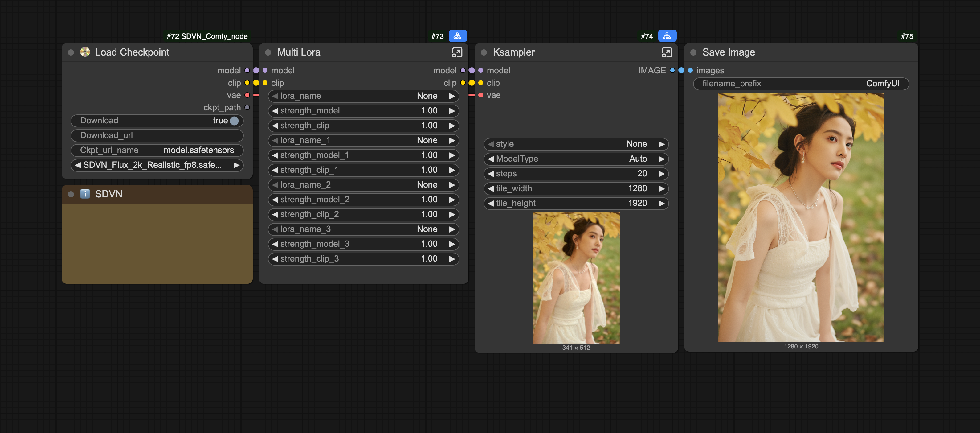Screen dimensions: 980x433
Task: Increase steps with right arrow
Action: (x=662, y=174)
